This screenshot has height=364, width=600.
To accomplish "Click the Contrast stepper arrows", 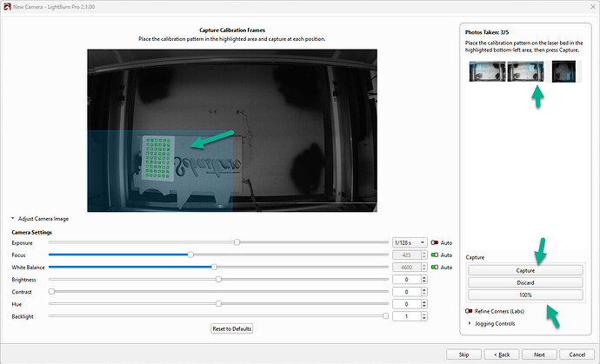I will pos(424,292).
